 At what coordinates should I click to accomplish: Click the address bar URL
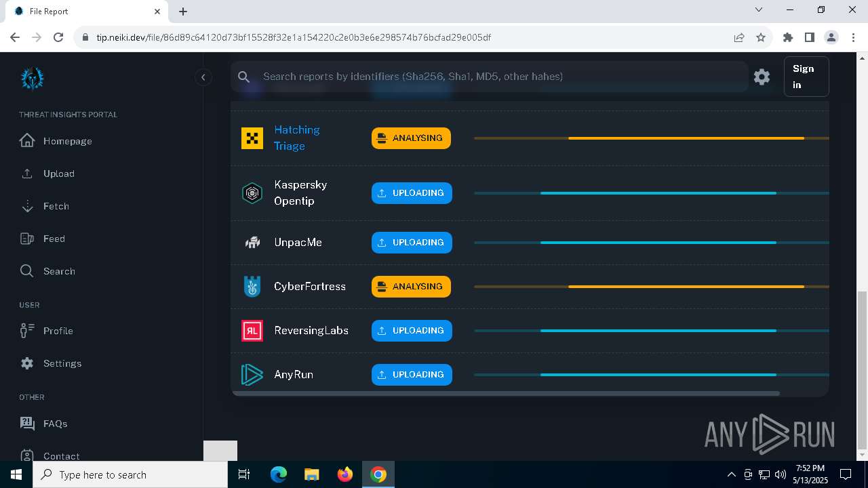[294, 37]
